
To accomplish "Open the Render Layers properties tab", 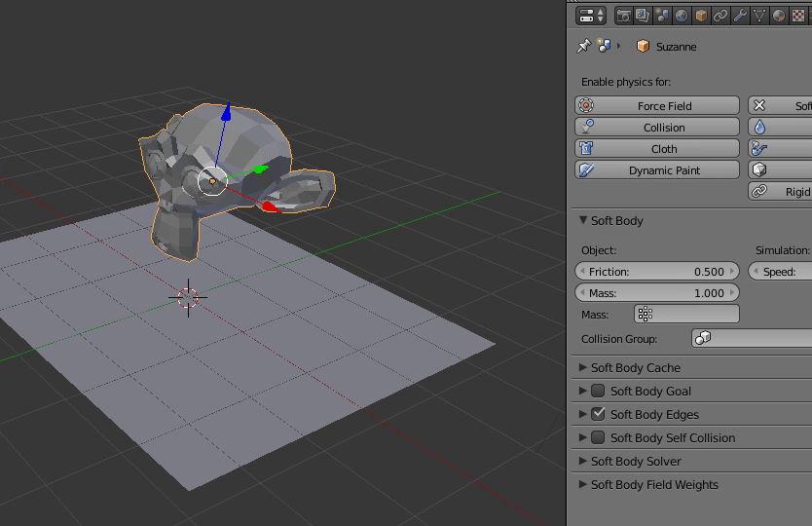I will tap(643, 16).
